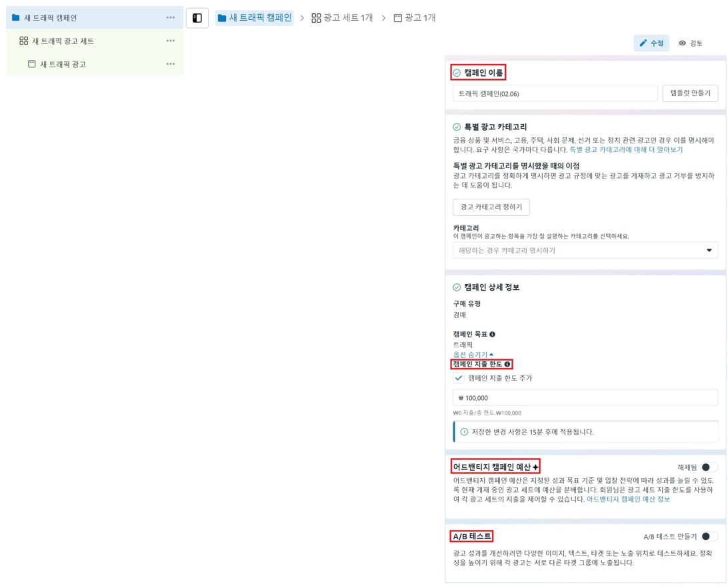
Task: Click the 트래픽 campaign objective value
Action: pos(463,345)
